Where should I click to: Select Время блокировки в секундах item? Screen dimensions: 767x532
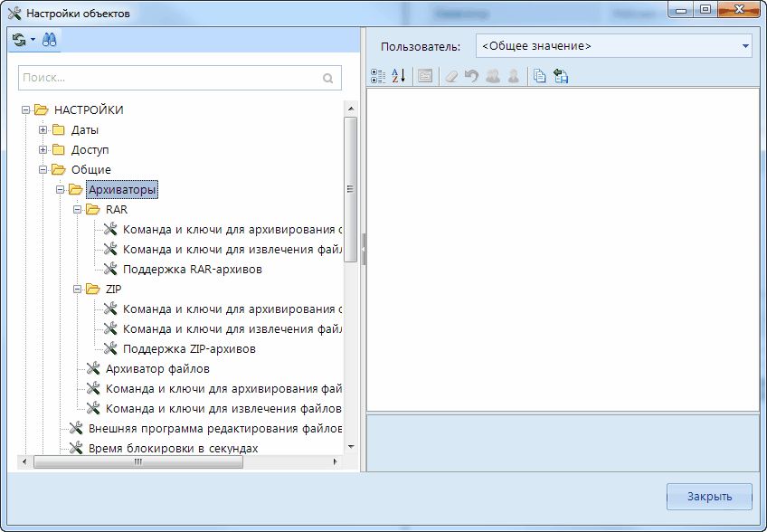tap(173, 449)
